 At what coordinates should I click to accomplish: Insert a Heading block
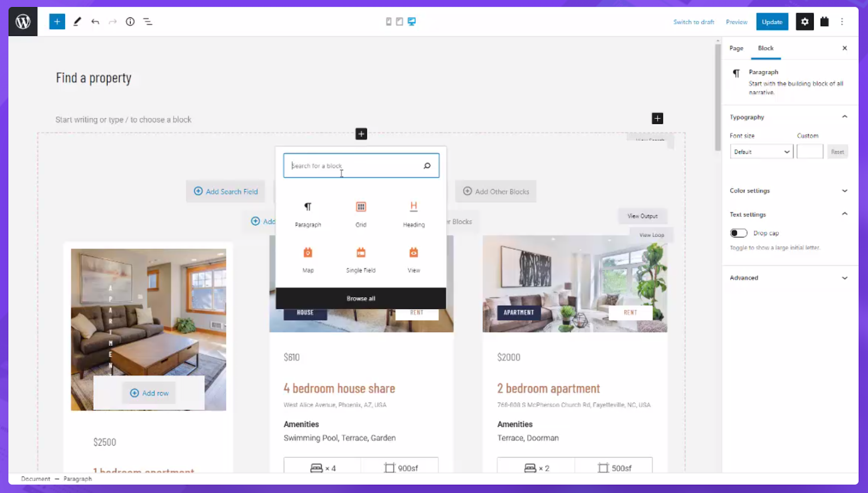pos(413,214)
